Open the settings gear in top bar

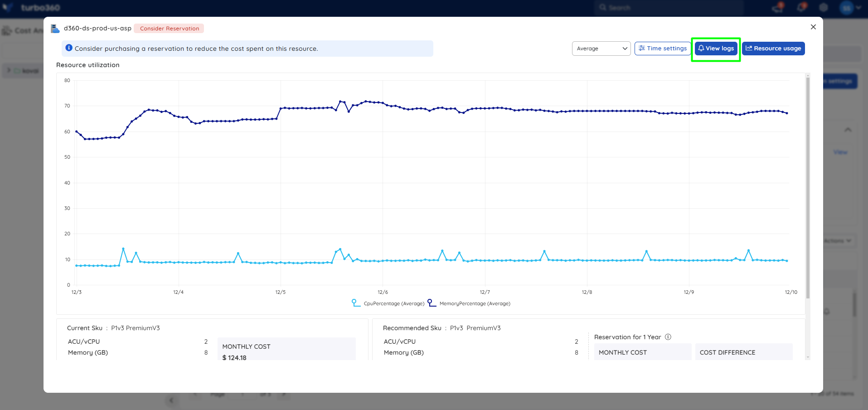pos(824,8)
